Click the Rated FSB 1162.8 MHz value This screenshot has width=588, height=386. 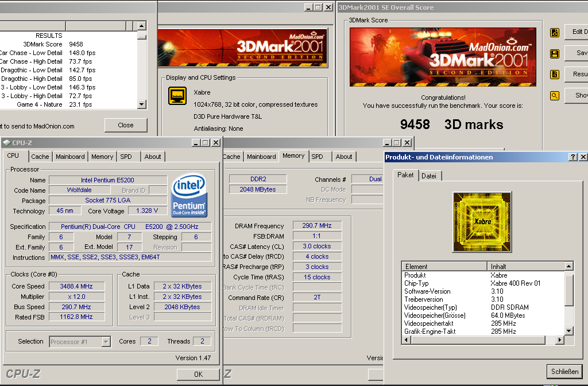pos(76,317)
